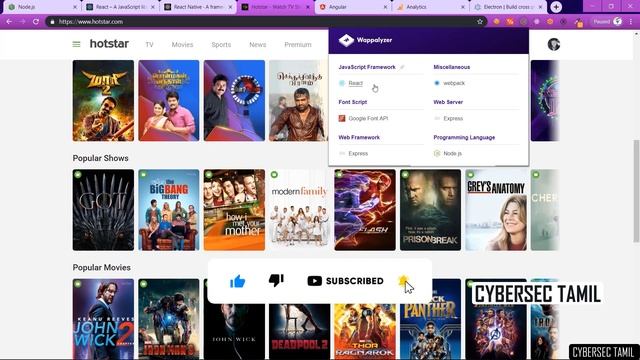
Task: Go forward in browser history
Action: [x=22, y=22]
